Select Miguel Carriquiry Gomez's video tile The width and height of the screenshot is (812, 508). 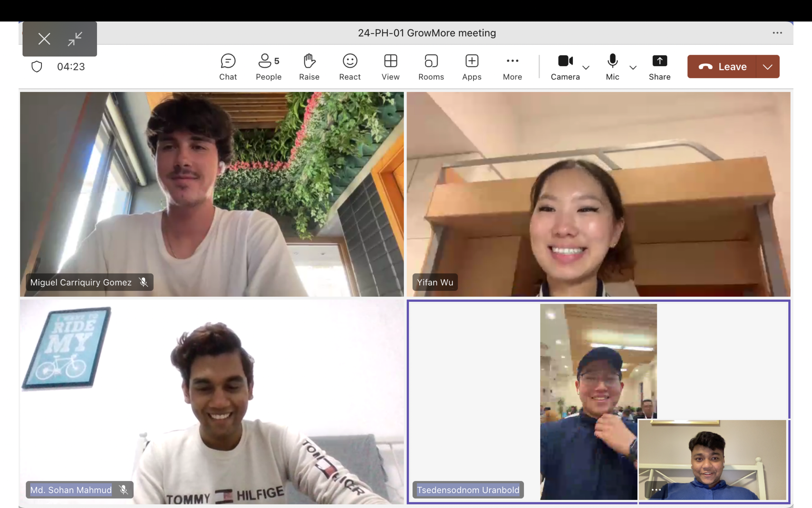point(212,194)
